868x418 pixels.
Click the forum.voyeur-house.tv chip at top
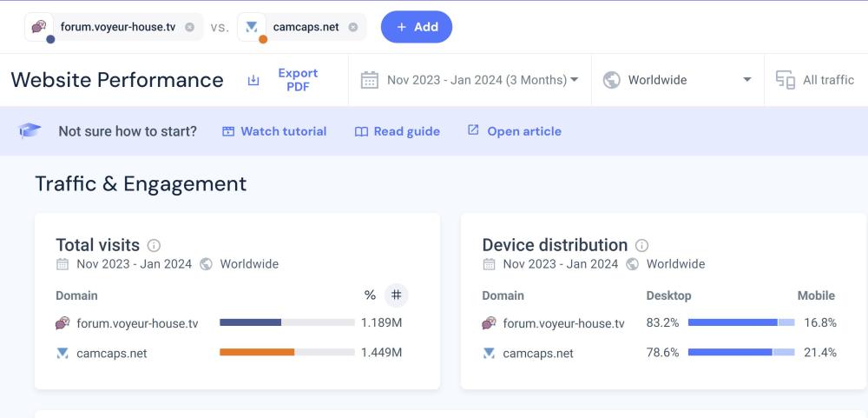(x=117, y=27)
